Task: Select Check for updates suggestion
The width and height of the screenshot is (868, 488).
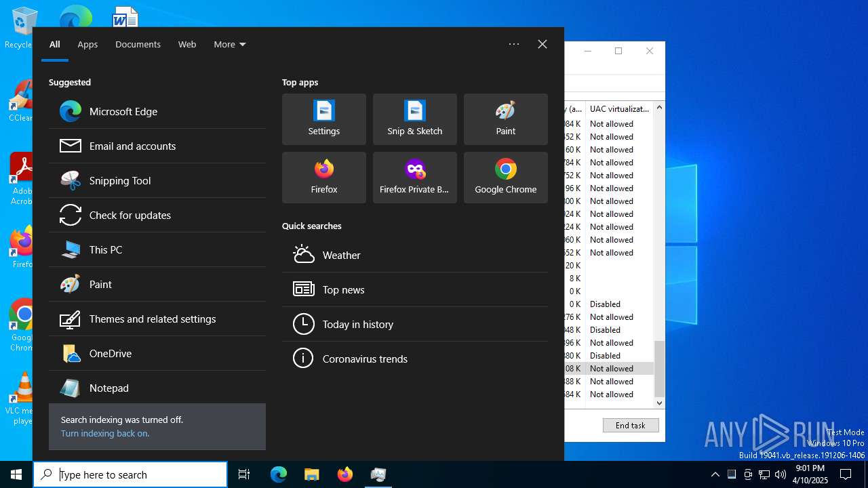Action: click(157, 216)
